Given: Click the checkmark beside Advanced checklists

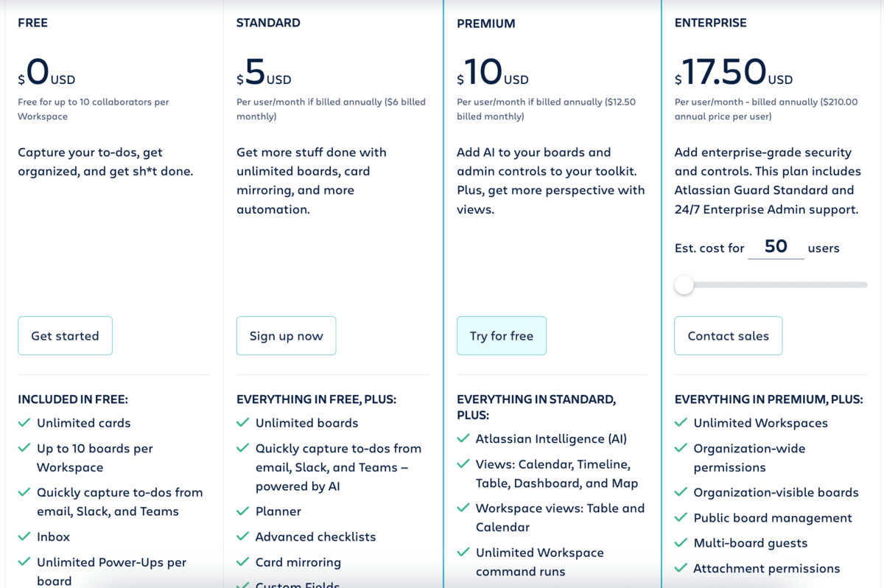Looking at the screenshot, I should [243, 537].
